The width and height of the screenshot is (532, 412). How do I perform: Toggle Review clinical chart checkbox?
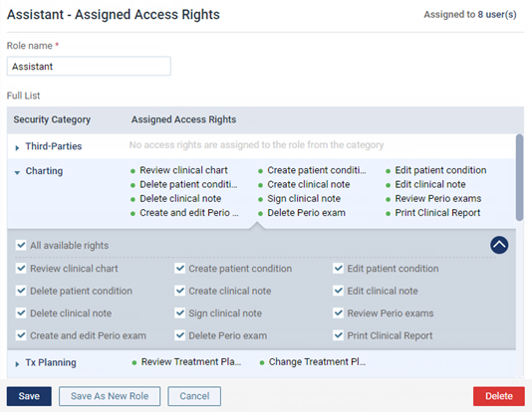tap(21, 269)
